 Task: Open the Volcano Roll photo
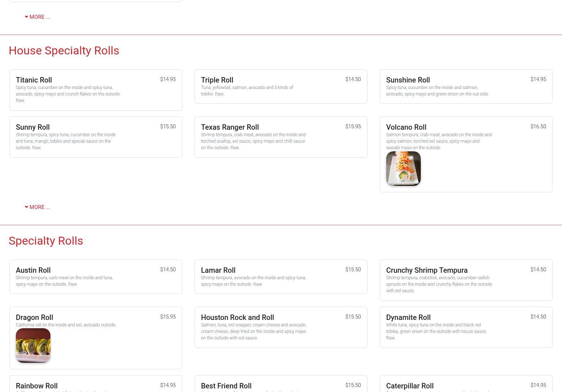403,169
